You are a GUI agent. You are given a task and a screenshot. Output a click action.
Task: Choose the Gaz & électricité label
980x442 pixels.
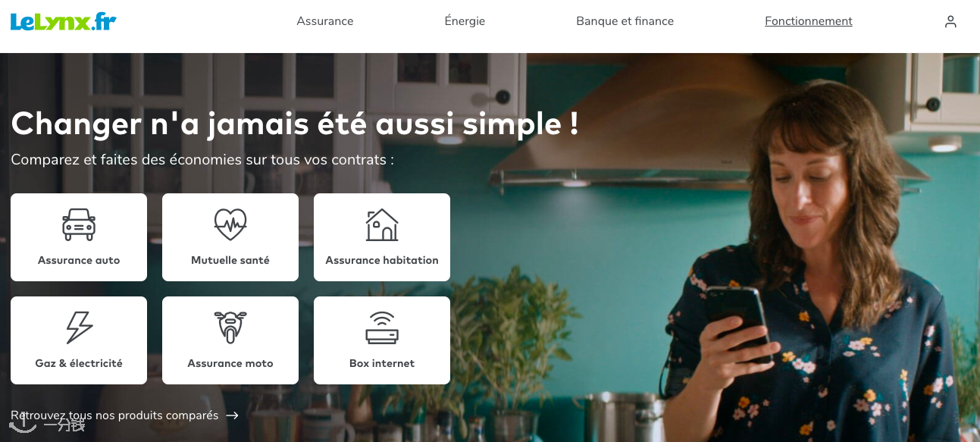79,363
